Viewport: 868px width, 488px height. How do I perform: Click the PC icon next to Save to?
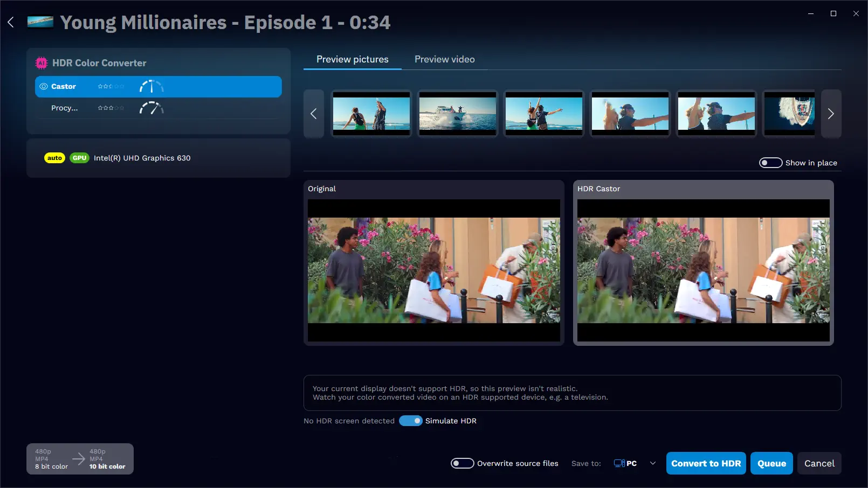click(x=619, y=463)
